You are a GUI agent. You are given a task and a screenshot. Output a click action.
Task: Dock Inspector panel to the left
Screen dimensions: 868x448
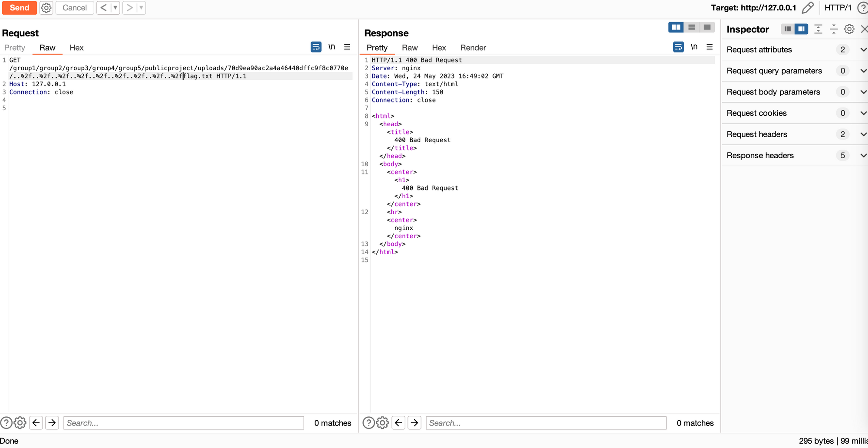point(788,29)
